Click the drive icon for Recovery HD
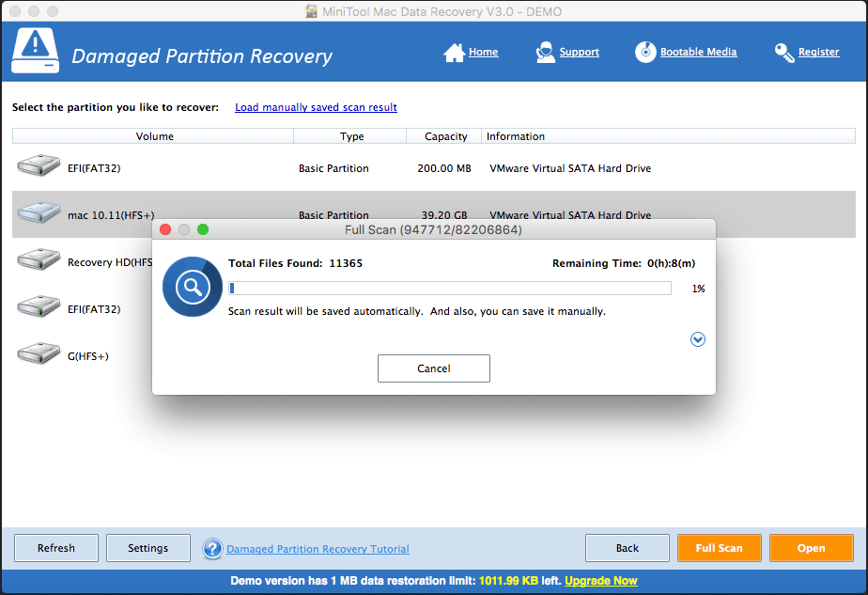Image resolution: width=868 pixels, height=595 pixels. click(39, 259)
